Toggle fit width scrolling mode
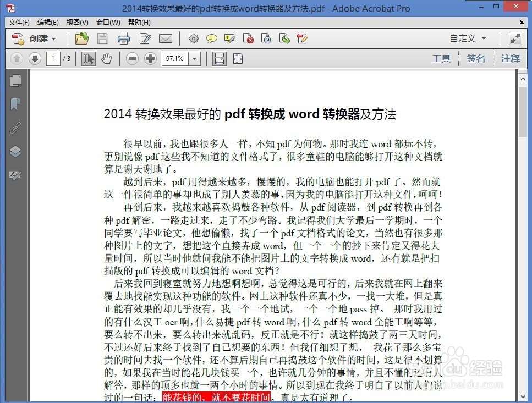 (220, 59)
